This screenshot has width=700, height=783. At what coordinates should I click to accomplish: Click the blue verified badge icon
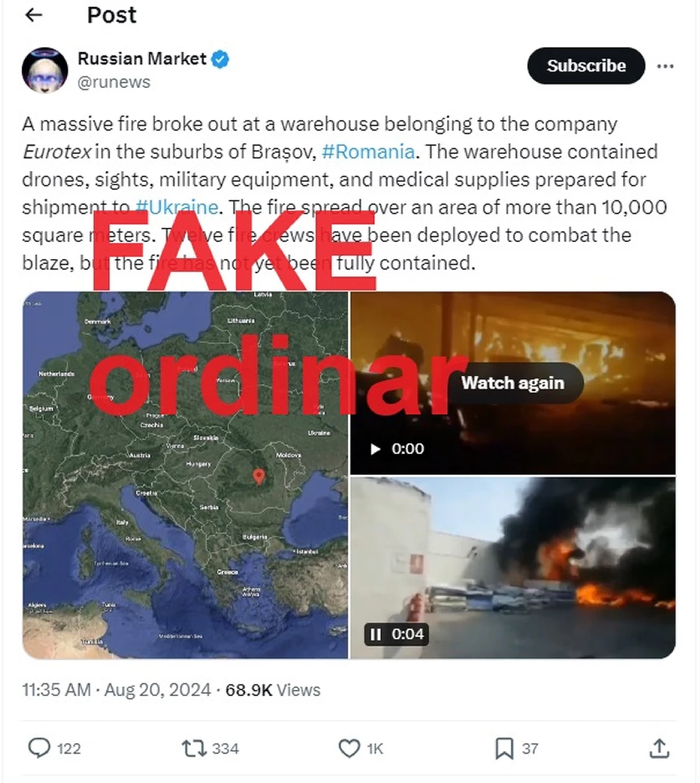pos(221,59)
